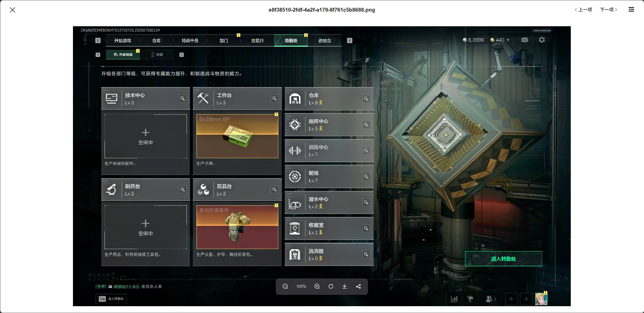Open the mail envelope icon
The height and width of the screenshot is (313, 644).
(525, 40)
